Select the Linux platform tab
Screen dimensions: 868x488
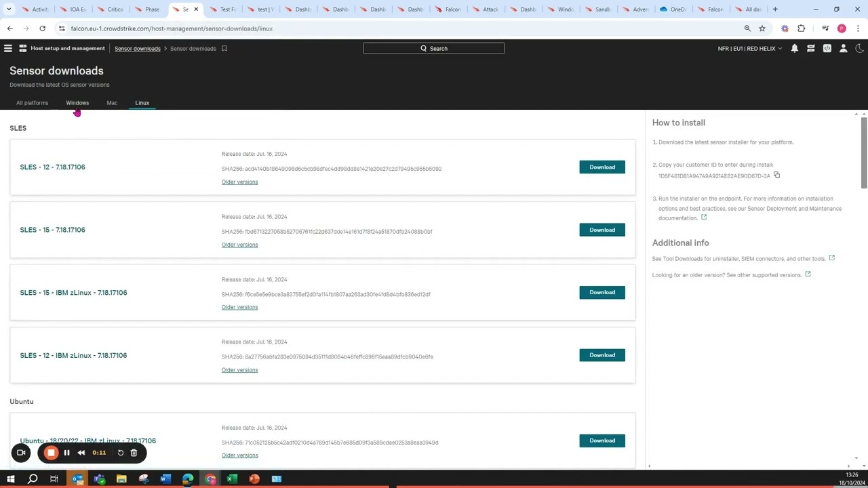pyautogui.click(x=142, y=103)
